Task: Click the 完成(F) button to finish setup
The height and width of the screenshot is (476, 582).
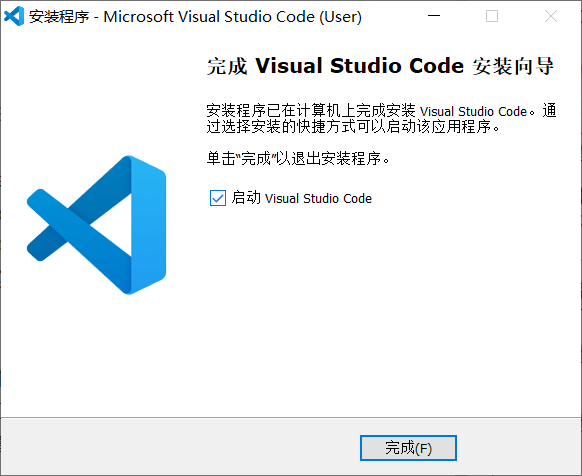Action: click(408, 448)
